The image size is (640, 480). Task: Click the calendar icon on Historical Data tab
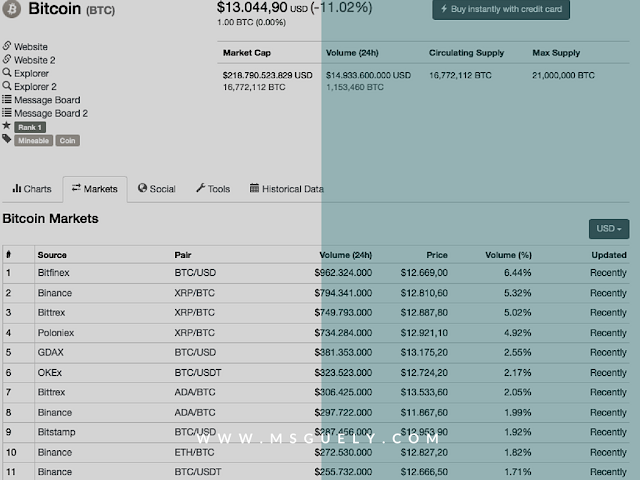[254, 188]
